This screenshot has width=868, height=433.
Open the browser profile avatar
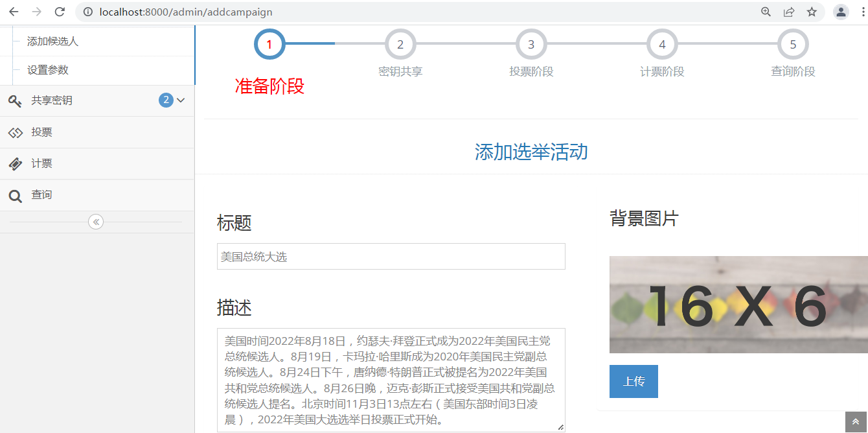pyautogui.click(x=841, y=12)
